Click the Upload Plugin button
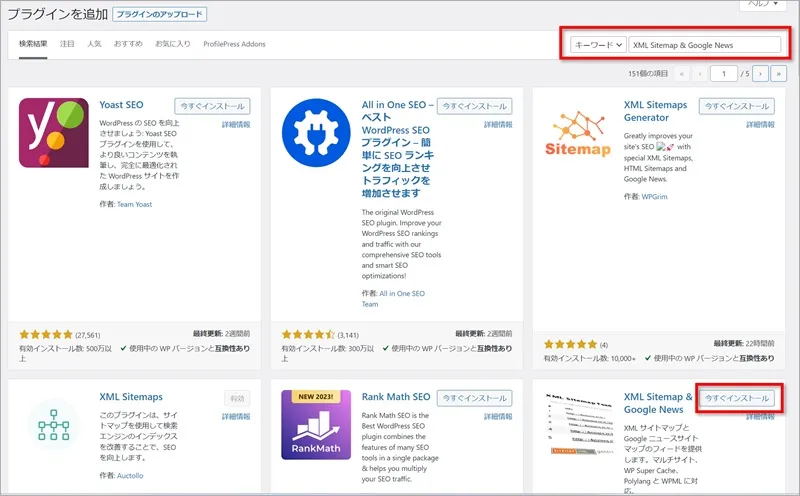 [x=160, y=14]
